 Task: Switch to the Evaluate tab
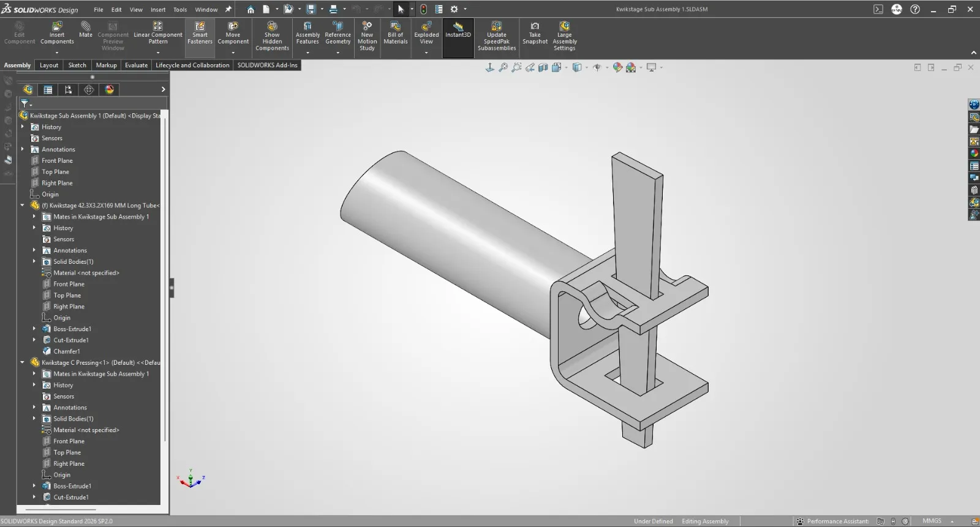(136, 65)
